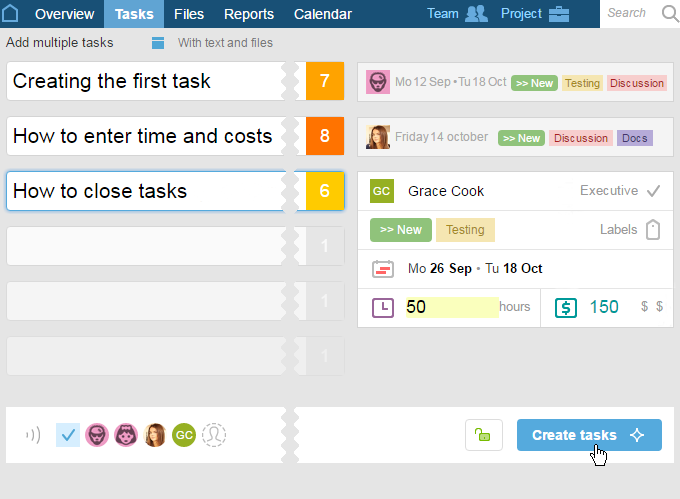680x499 pixels.
Task: Click the Create tasks button
Action: (589, 435)
